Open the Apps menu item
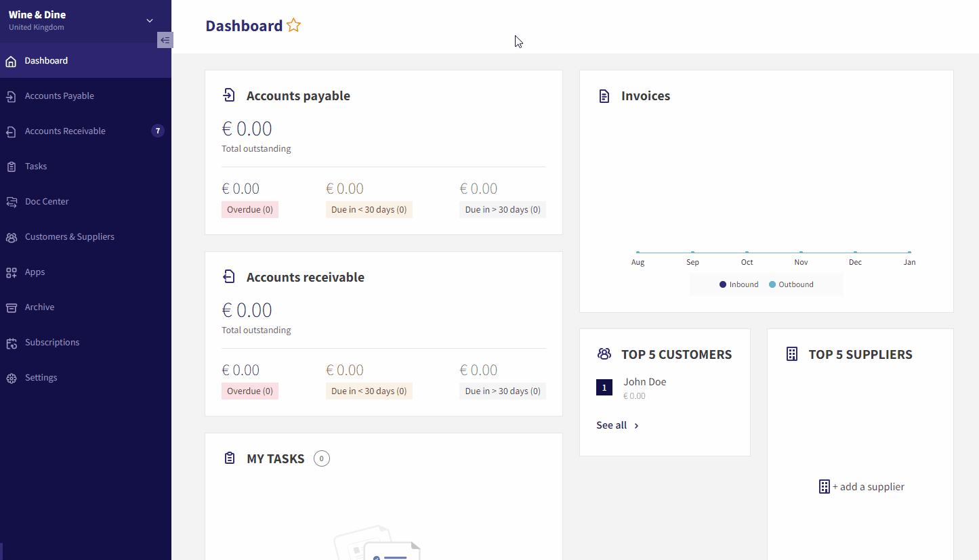 pos(85,272)
